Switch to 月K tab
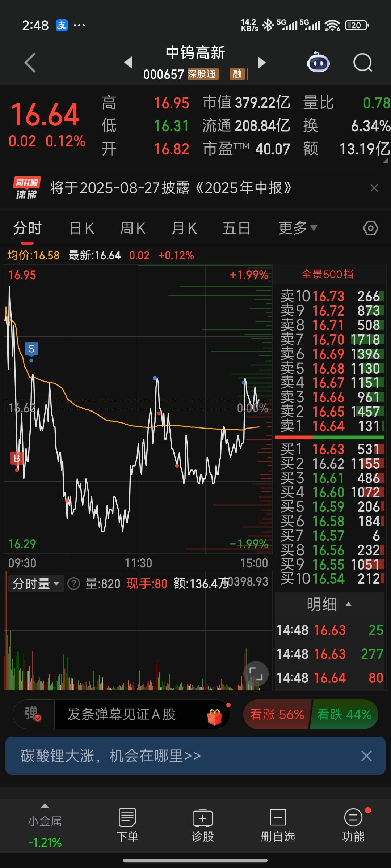The height and width of the screenshot is (868, 391). coord(184,228)
